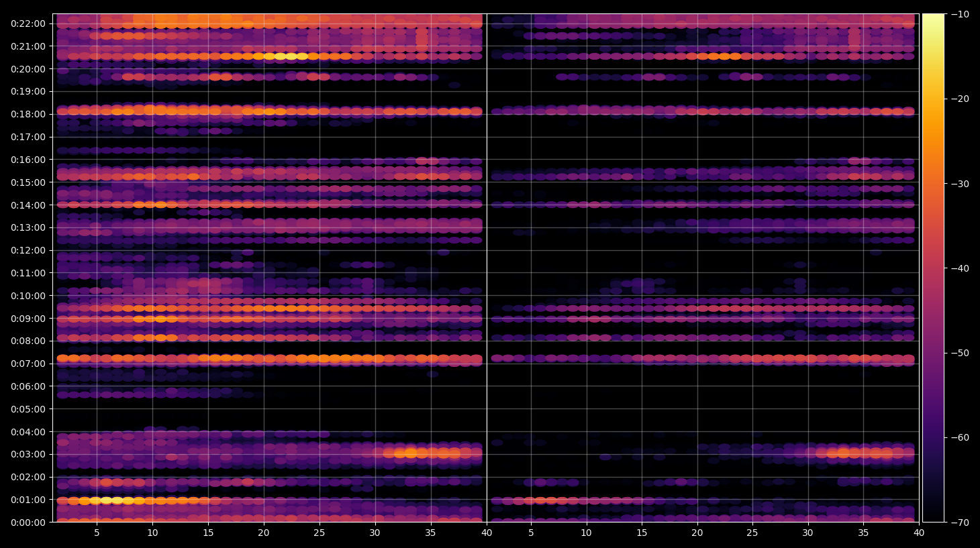Click the 0:16:00 time axis label

point(28,160)
